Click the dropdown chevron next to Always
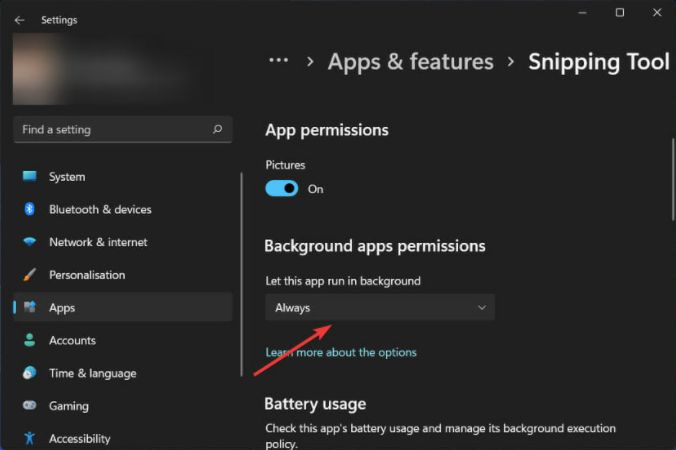 coord(482,308)
